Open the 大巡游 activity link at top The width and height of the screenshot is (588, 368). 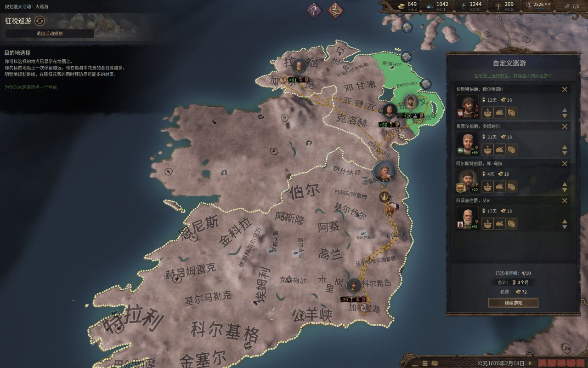coord(42,7)
